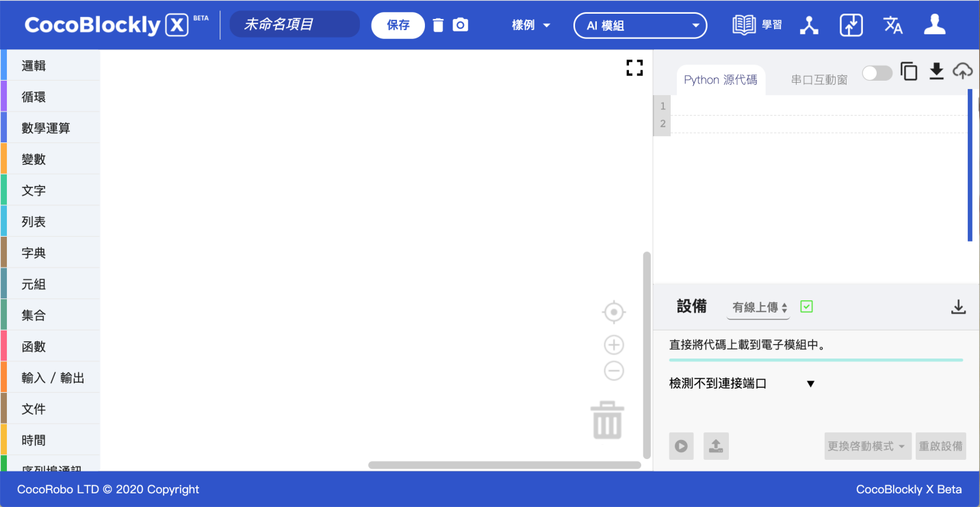Screen dimensions: 980x507
Task: Take a screenshot with the camera icon
Action: [x=461, y=25]
